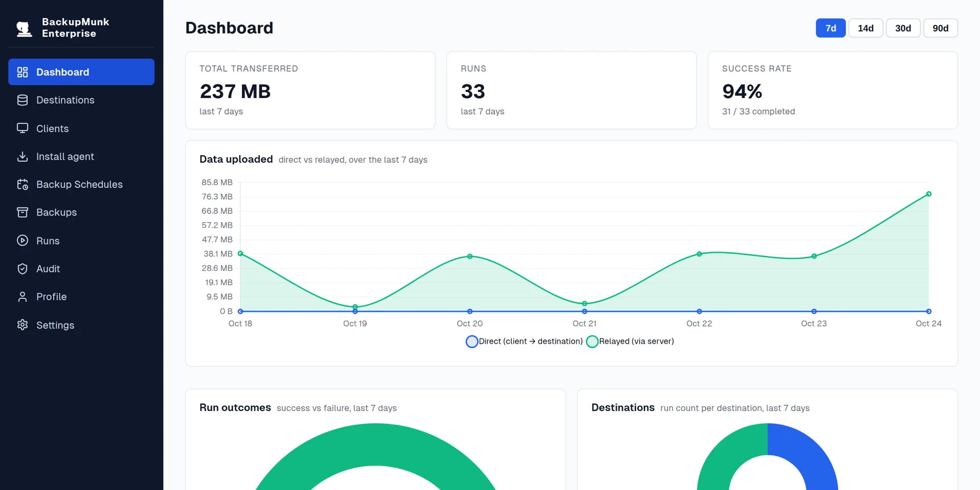Click the Relayed data point on Oct 24
Image resolution: width=980 pixels, height=490 pixels.
click(x=928, y=194)
